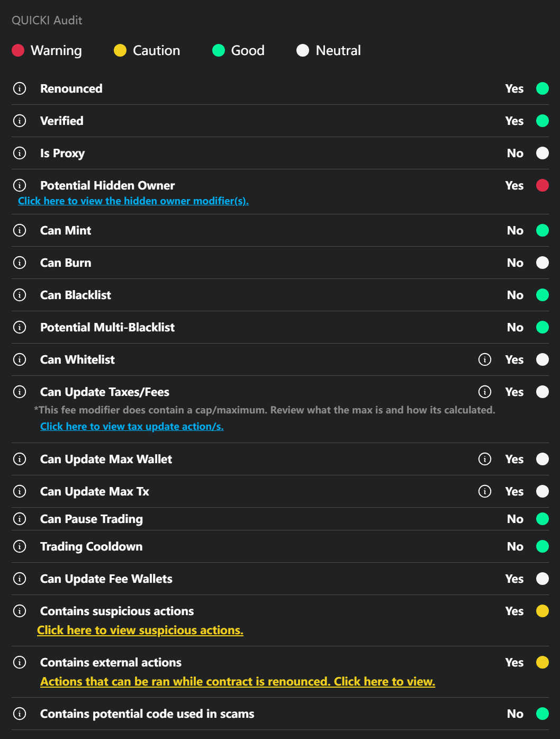Click the yellow Caution legend dot
The image size is (560, 739).
(120, 50)
